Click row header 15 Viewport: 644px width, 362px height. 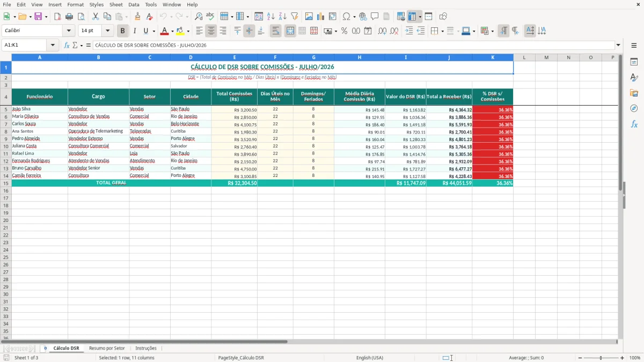(6, 183)
